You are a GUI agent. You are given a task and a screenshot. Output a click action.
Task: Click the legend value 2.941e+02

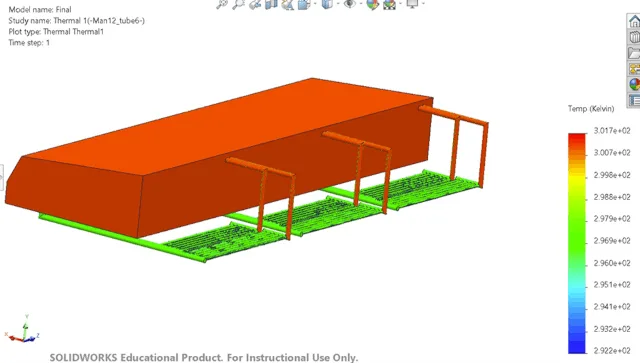click(x=612, y=307)
